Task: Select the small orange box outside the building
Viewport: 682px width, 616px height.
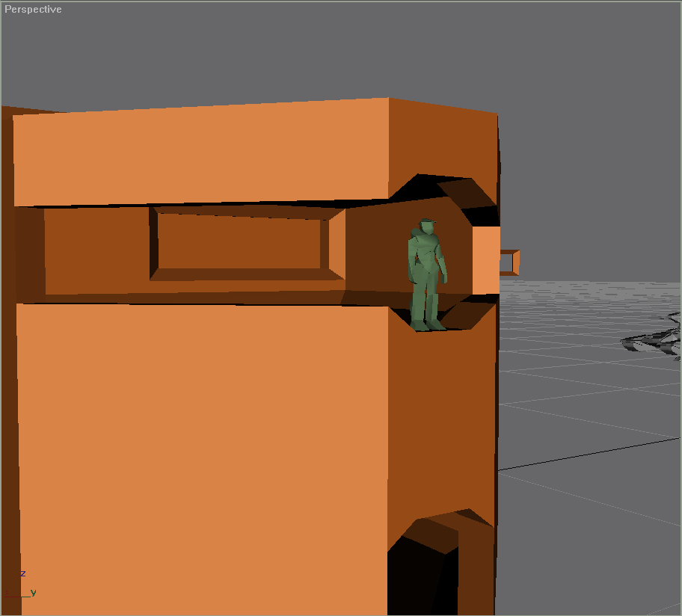Action: (x=509, y=262)
